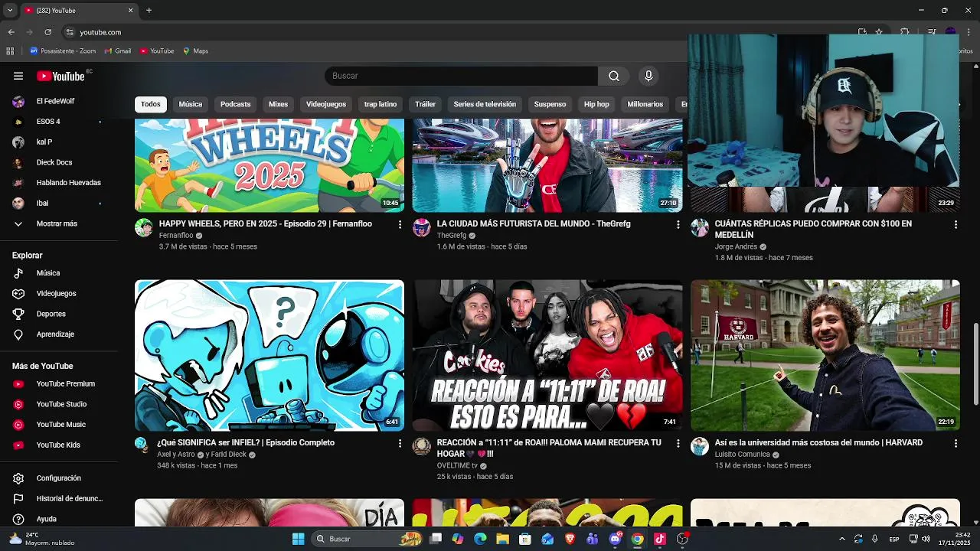This screenshot has width=980, height=551.
Task: Select the Música filter chip
Action: pyautogui.click(x=191, y=104)
